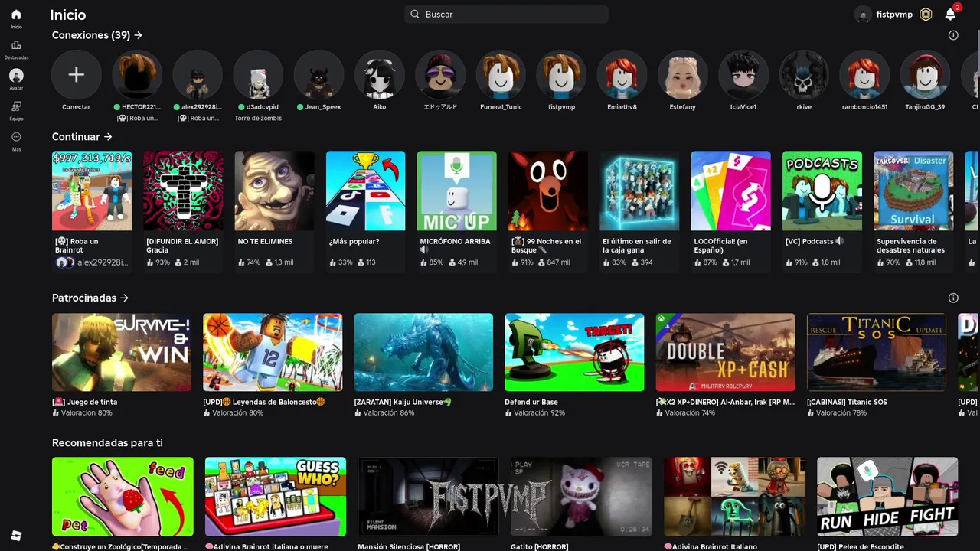Open Kaiju Universe sponsored thumbnail
This screenshot has width=980, height=551.
(423, 352)
